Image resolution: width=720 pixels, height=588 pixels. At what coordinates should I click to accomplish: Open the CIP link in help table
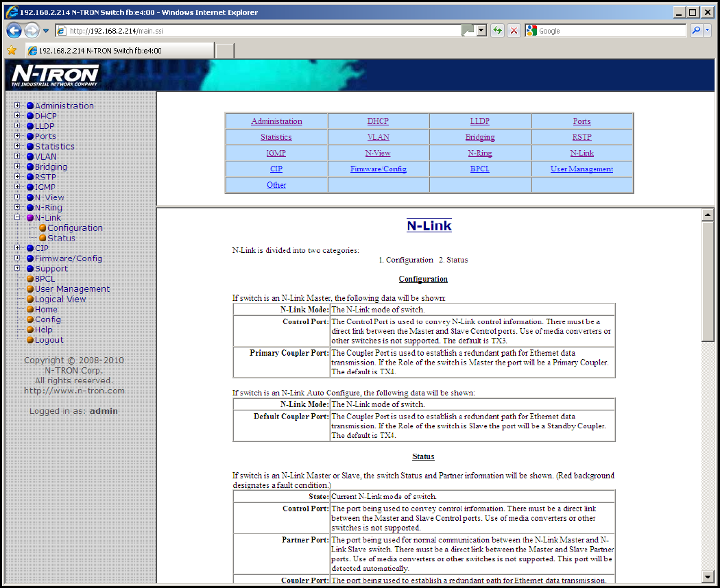click(x=276, y=169)
